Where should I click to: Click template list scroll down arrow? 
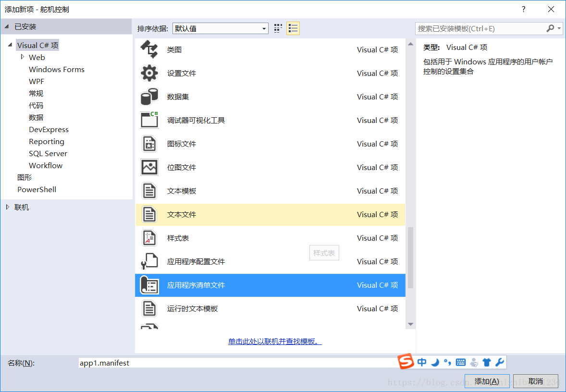pos(410,324)
